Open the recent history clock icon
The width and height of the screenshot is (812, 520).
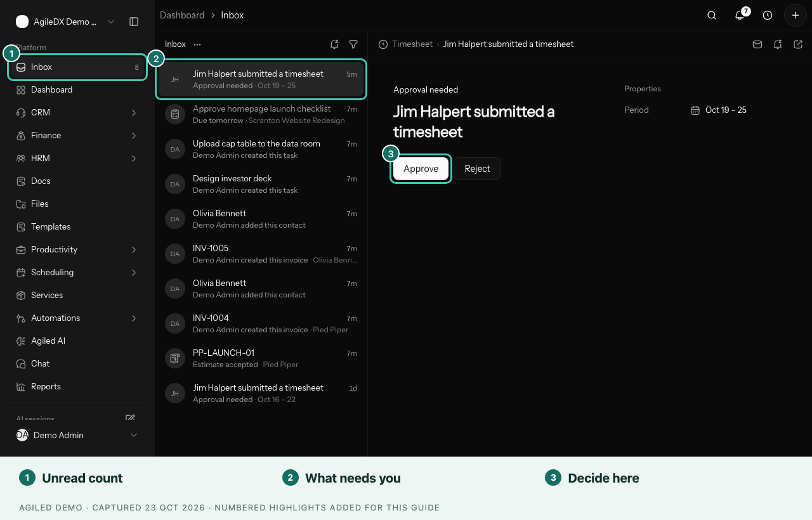point(768,15)
